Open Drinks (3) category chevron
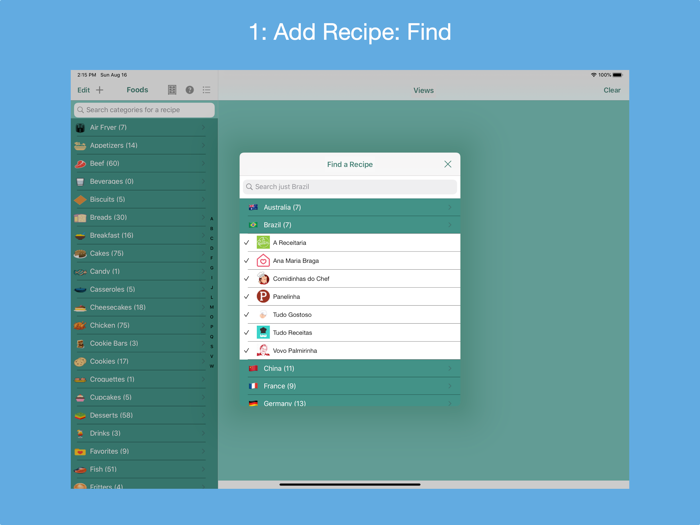 tap(203, 433)
